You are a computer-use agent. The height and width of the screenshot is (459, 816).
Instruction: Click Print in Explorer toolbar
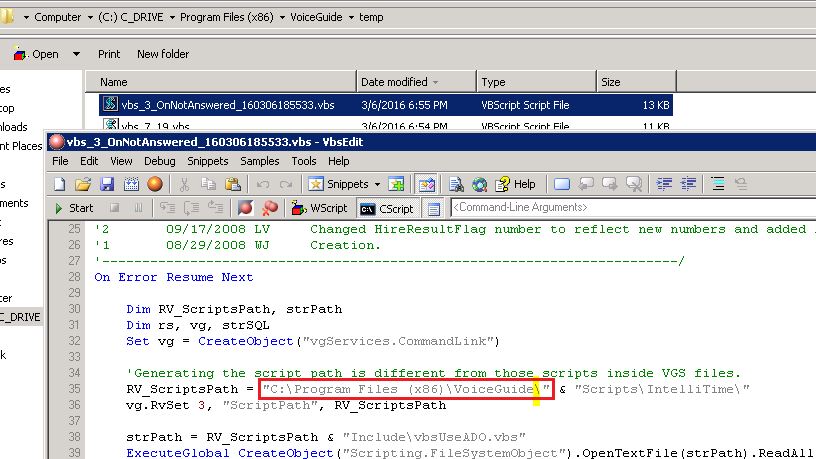coord(109,54)
